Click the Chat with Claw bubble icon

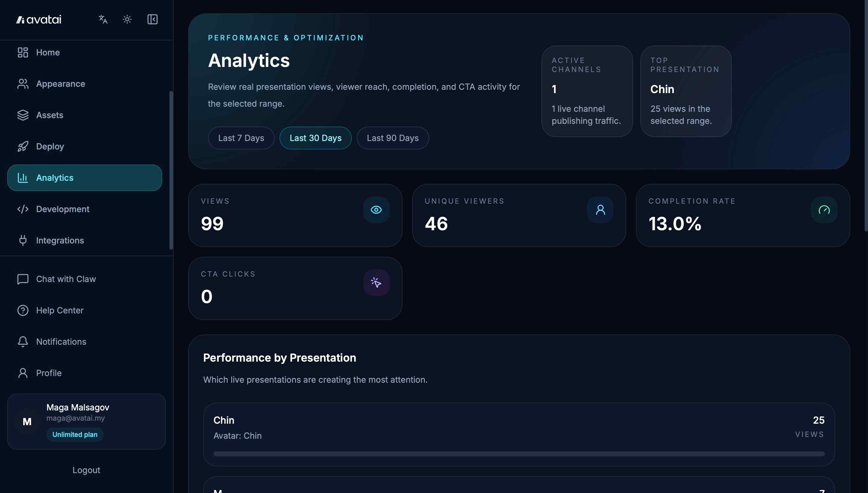23,279
